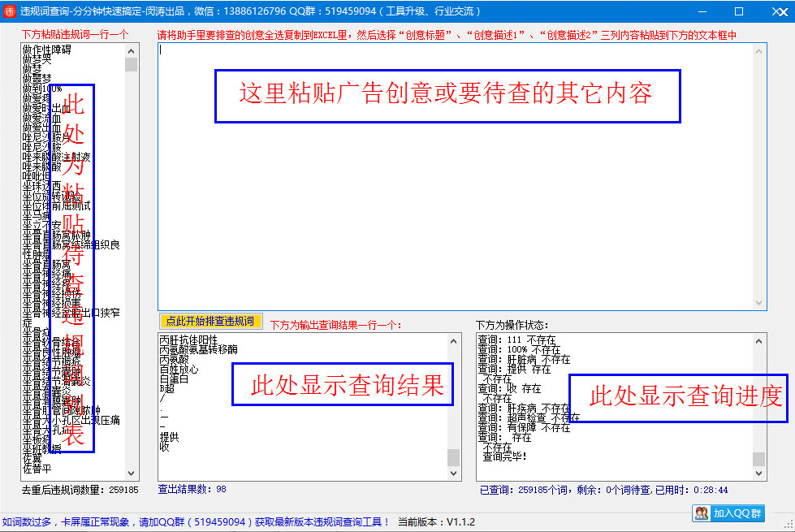Select 丙氨酸氨基转移酶 in the results box
This screenshot has height=532, width=795.
coord(198,349)
